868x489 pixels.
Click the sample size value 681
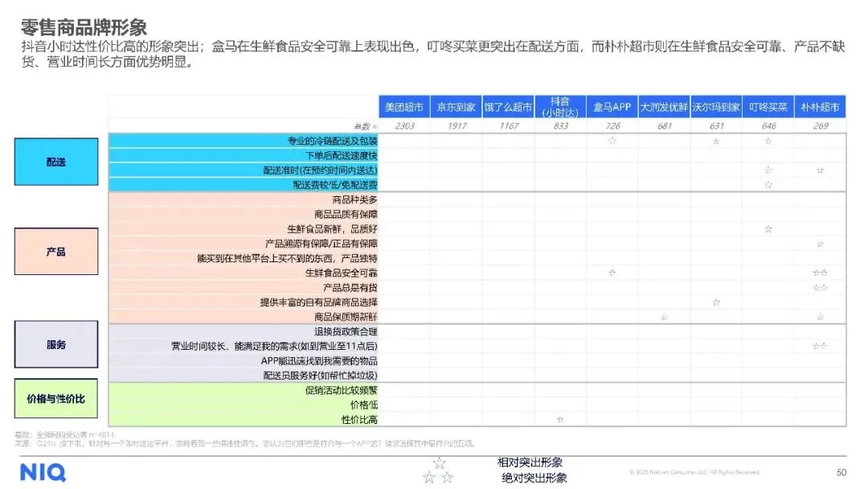pyautogui.click(x=665, y=125)
